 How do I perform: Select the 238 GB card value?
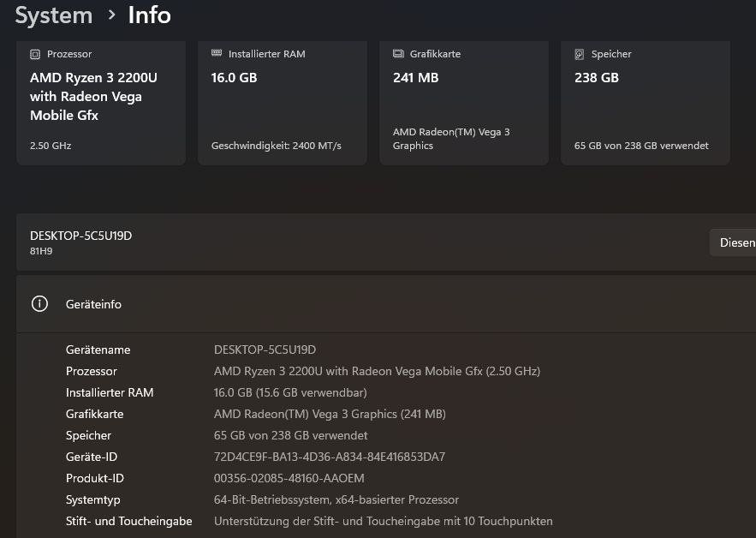click(597, 78)
